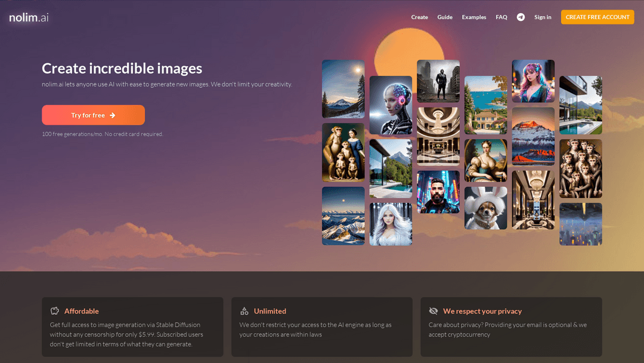Click CREATE FREE ACCOUNT button
This screenshot has height=363, width=644.
coord(597,17)
